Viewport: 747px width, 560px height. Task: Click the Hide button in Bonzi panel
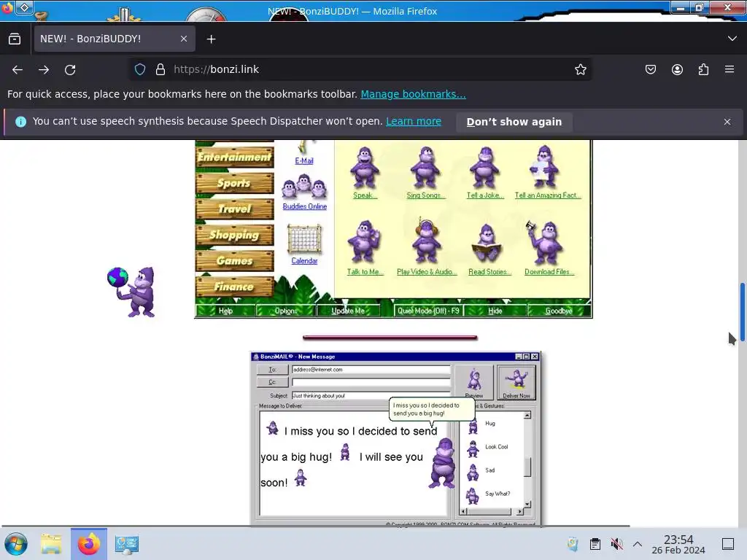(x=495, y=311)
